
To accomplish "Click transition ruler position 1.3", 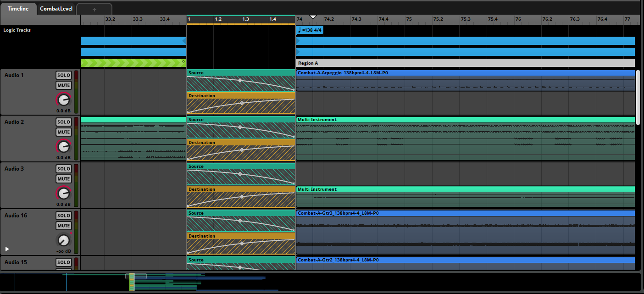I will [x=245, y=19].
